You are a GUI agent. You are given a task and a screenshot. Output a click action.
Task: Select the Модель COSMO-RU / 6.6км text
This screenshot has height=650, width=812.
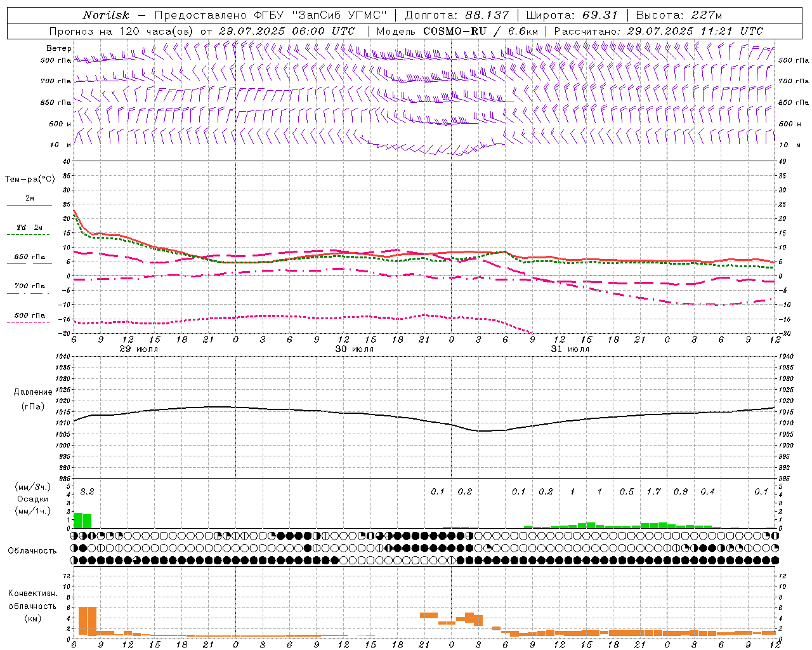tap(457, 31)
